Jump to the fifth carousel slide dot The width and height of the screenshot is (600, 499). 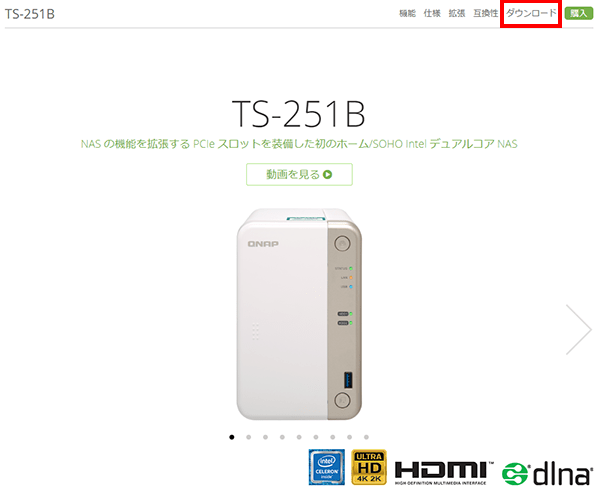299,437
